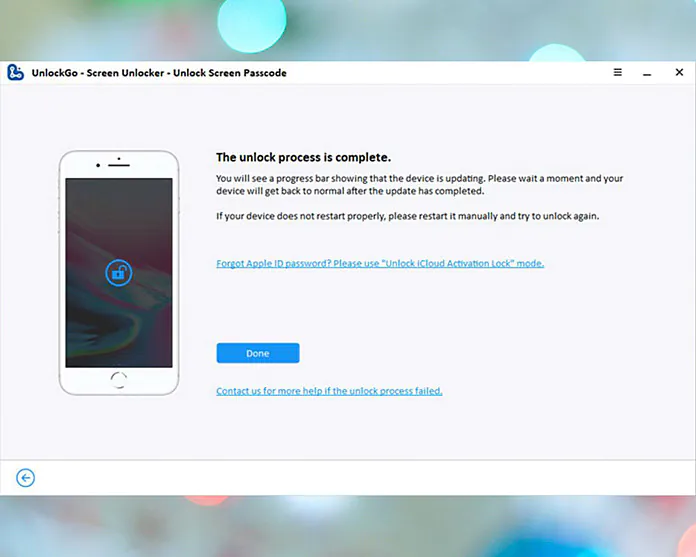
Task: Click the phone illustration's home button
Action: pos(119,380)
